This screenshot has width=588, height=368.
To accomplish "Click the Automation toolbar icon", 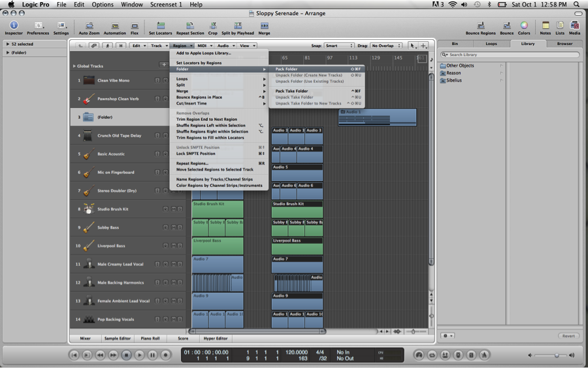I will [x=114, y=26].
